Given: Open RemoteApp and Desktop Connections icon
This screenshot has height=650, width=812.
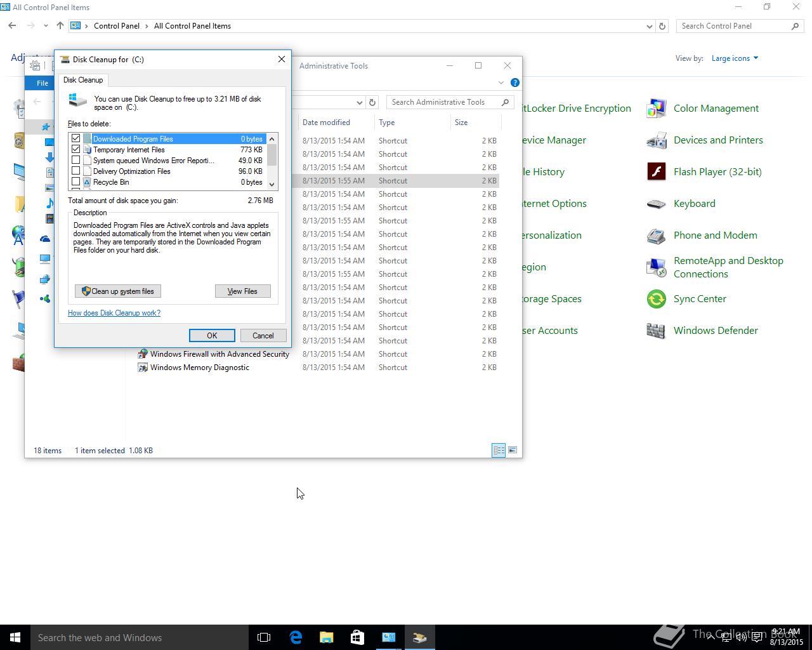Looking at the screenshot, I should point(656,267).
